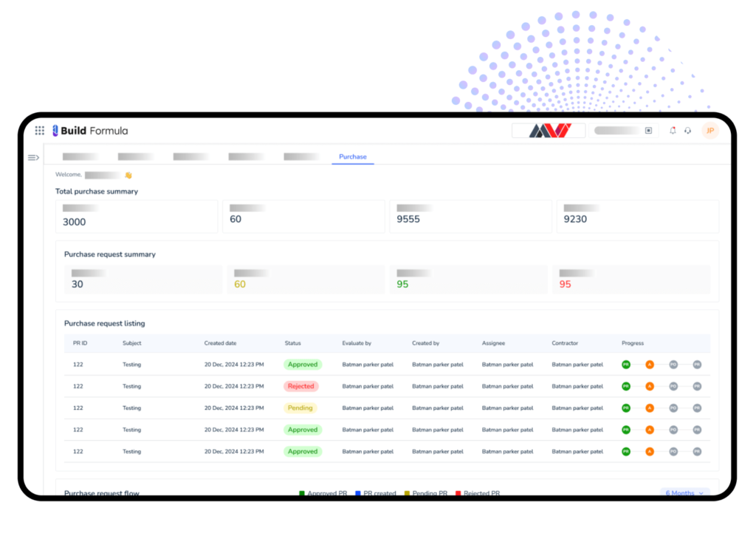Click the Progress column header
The image size is (756, 539).
[633, 343]
